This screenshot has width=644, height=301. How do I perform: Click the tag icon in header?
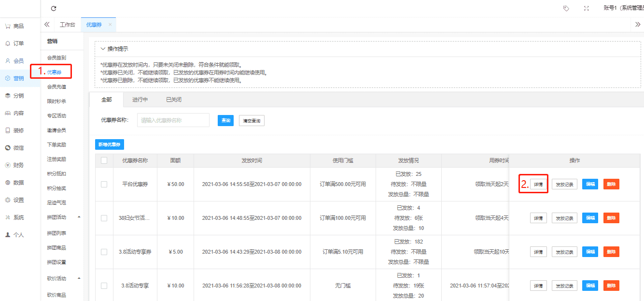coord(566,8)
